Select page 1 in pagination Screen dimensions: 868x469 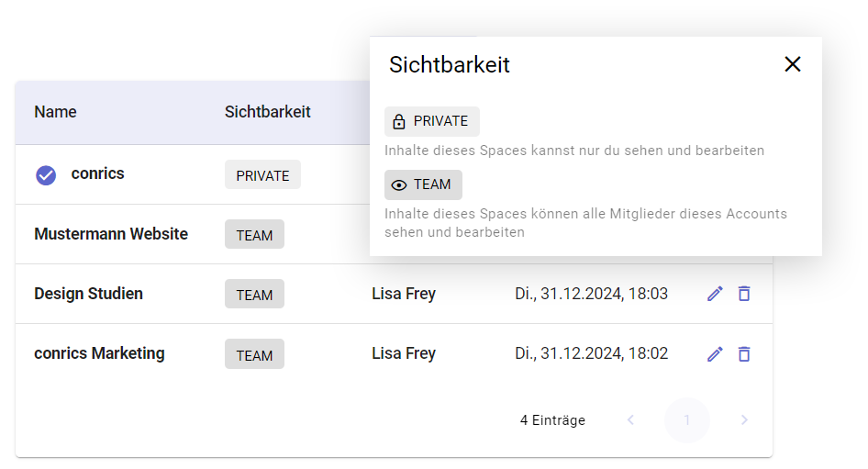click(687, 420)
